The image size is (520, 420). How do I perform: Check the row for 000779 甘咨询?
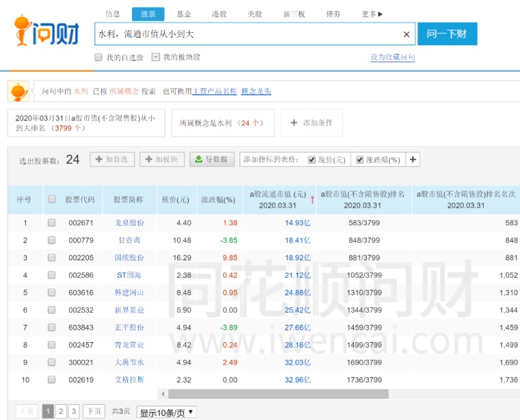51,239
